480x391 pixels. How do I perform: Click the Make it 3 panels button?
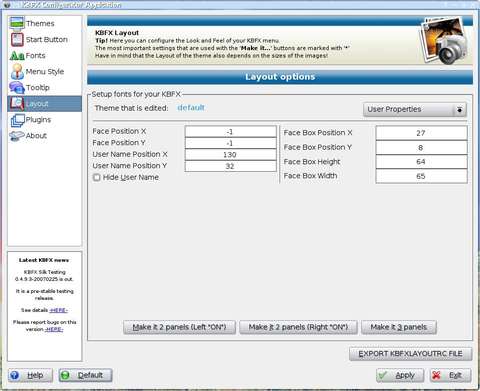point(399,327)
